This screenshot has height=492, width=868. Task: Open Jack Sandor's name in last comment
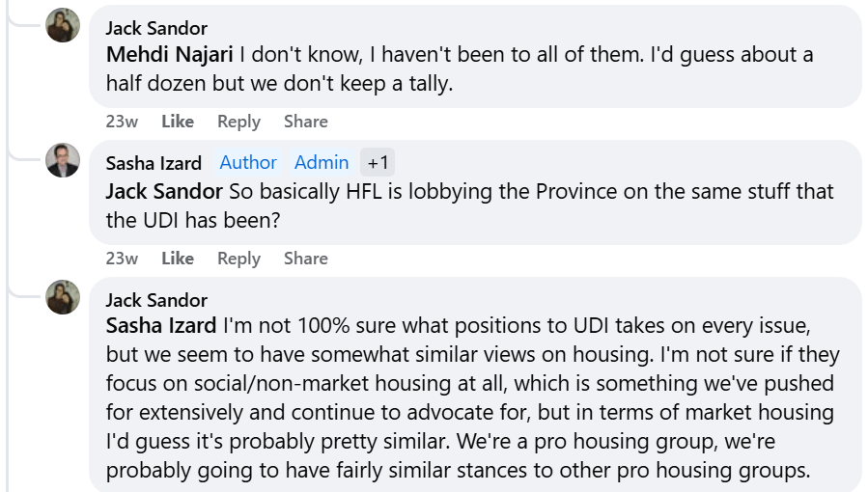point(156,300)
